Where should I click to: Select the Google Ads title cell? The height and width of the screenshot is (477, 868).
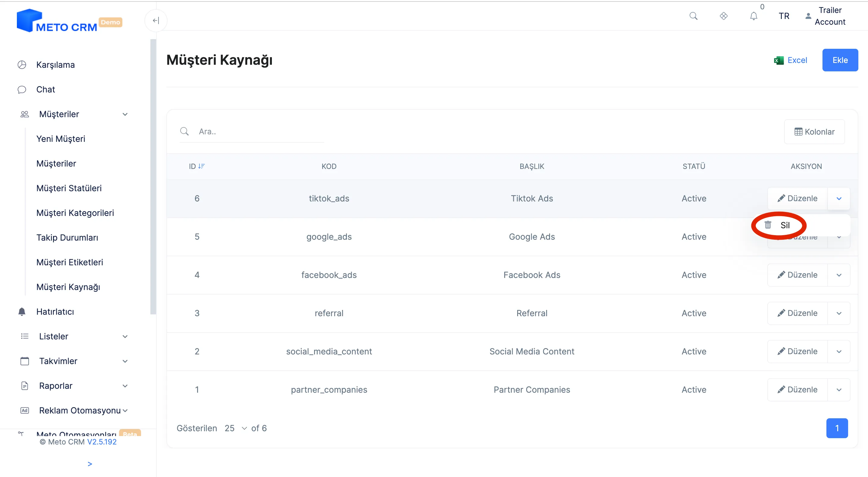(x=532, y=237)
